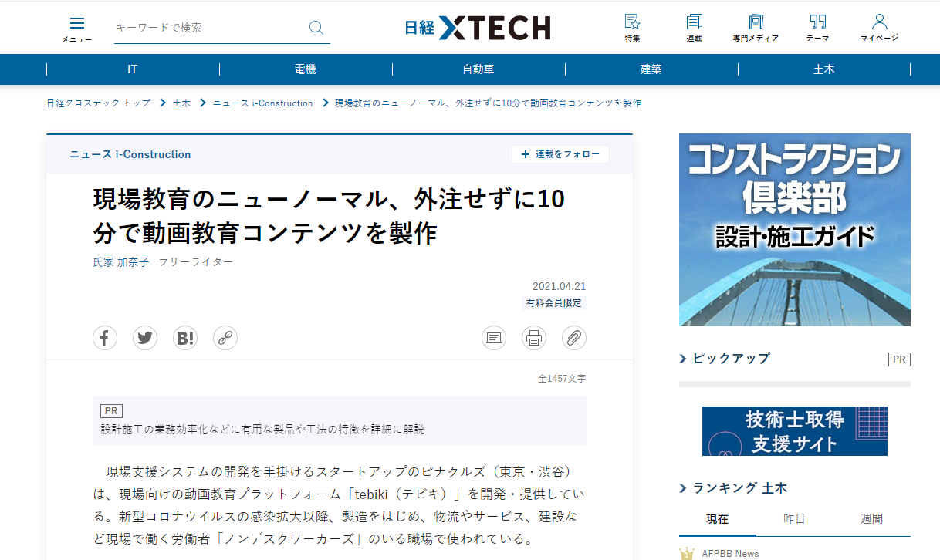Image resolution: width=940 pixels, height=560 pixels.
Task: Switch ranking to the 週間 tab
Action: (871, 519)
